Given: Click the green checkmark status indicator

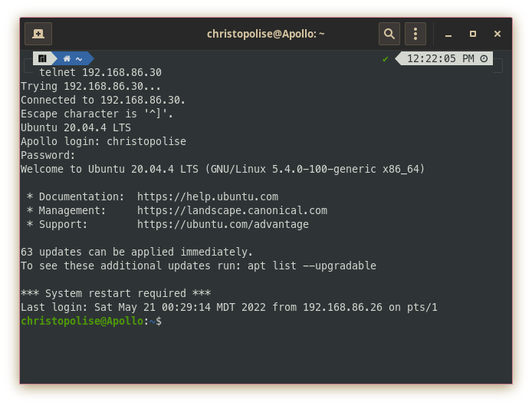Looking at the screenshot, I should point(385,59).
